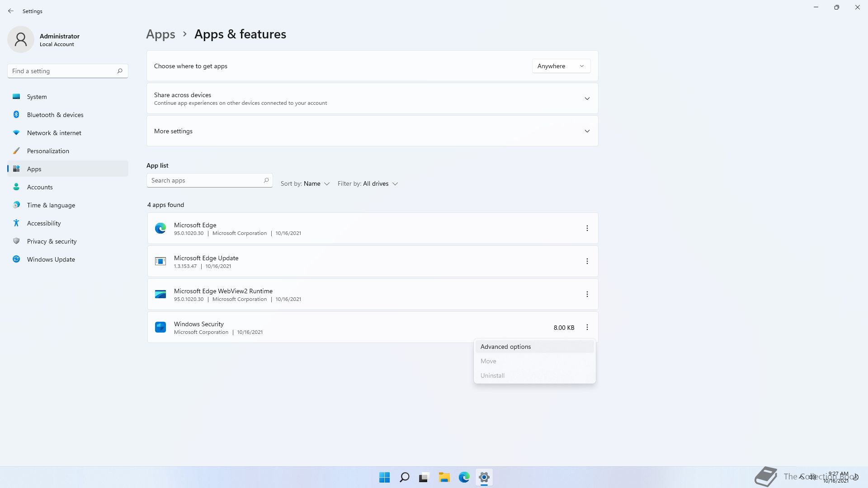Open Bluetooth & devices settings
The width and height of the screenshot is (868, 488).
point(68,115)
